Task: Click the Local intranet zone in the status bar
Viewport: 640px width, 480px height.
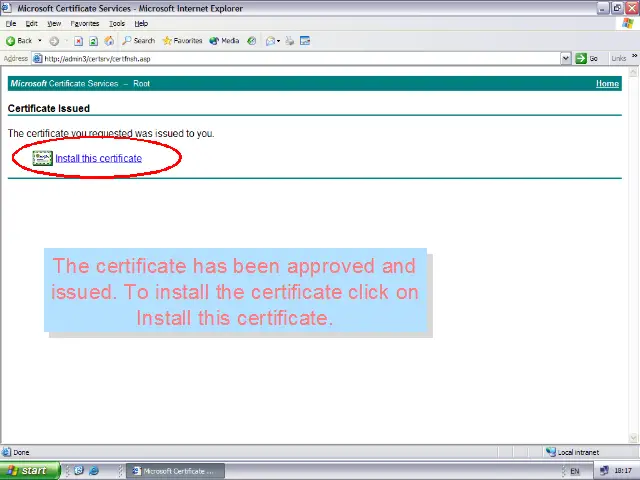Action: tap(573, 452)
